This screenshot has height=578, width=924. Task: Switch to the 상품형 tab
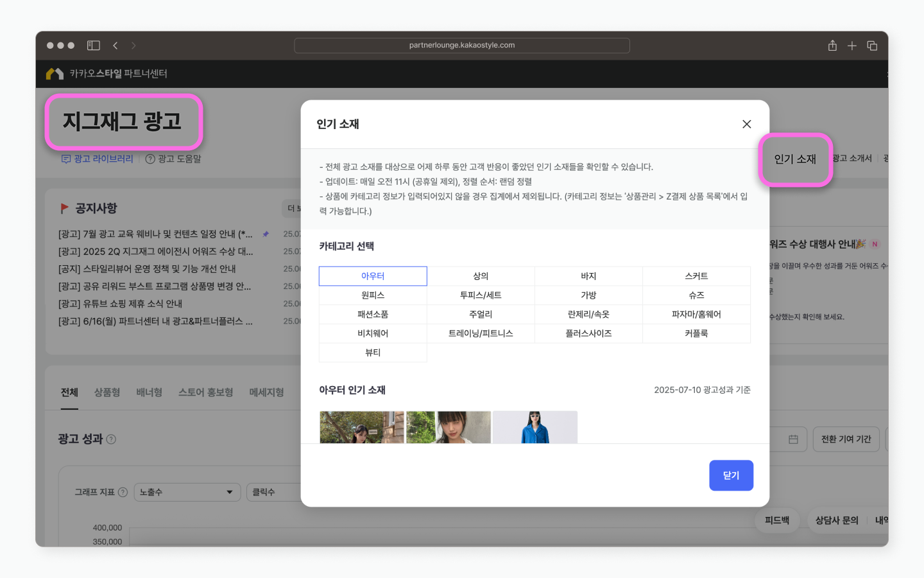tap(107, 392)
